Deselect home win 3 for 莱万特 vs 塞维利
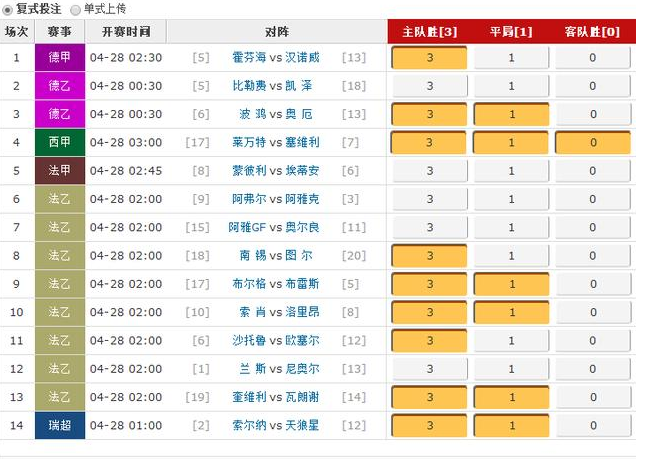This screenshot has height=459, width=653. [429, 142]
